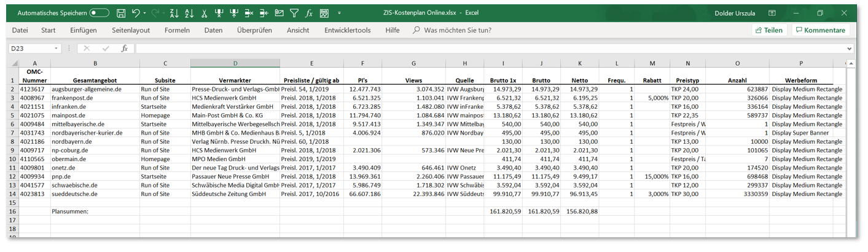Image resolution: width=868 pixels, height=252 pixels.
Task: Click the confirm checkmark in formula bar
Action: click(105, 48)
